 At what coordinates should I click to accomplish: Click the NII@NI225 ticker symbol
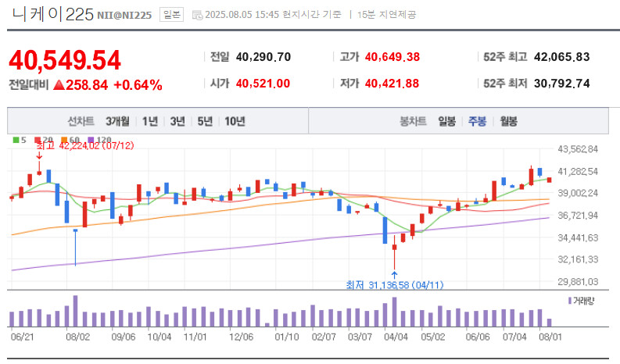pos(124,16)
